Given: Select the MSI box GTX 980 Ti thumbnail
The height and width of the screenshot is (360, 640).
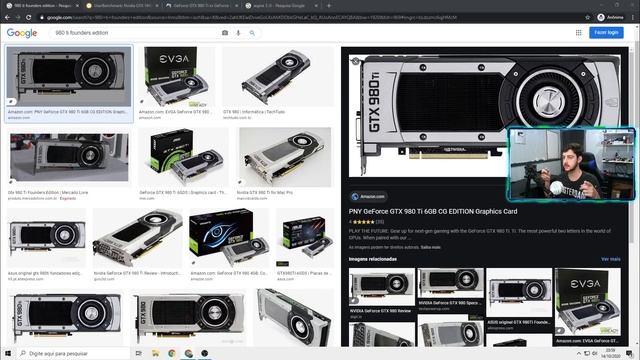Looking at the screenshot, I should [184, 157].
